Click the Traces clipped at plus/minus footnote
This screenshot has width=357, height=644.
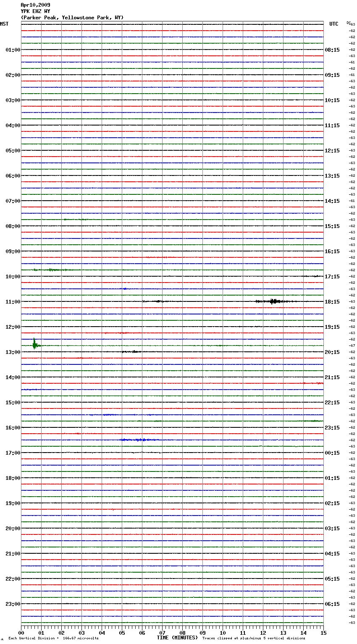(254, 638)
